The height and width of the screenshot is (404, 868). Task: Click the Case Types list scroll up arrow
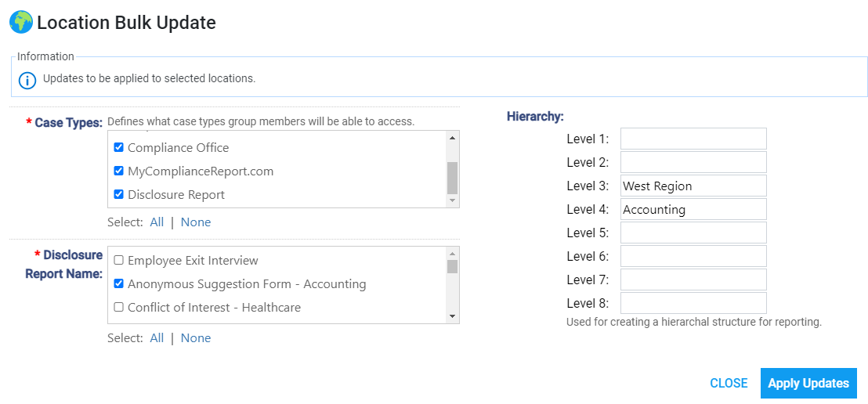[x=452, y=138]
